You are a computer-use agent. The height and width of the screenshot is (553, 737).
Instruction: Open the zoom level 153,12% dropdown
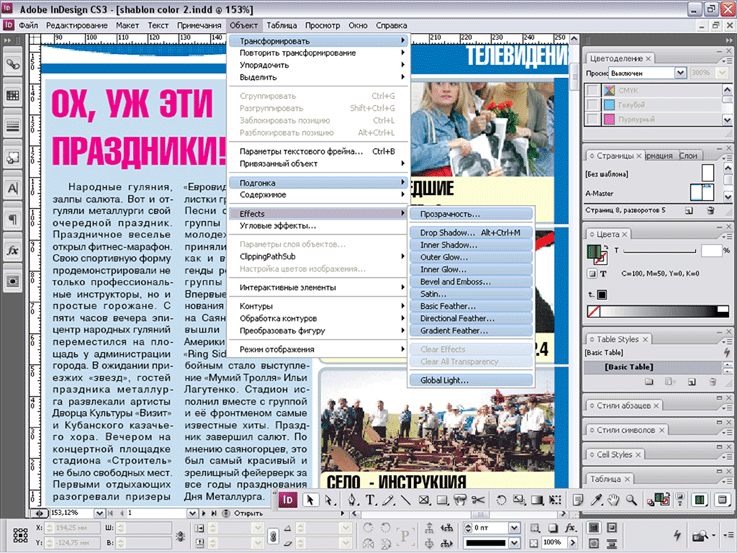coord(99,513)
